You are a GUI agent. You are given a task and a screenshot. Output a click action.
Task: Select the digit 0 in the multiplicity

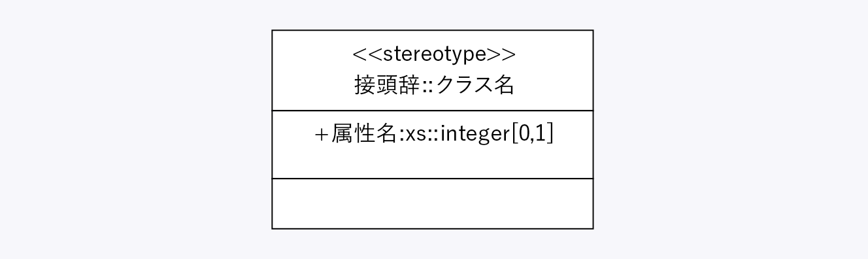[x=524, y=133]
